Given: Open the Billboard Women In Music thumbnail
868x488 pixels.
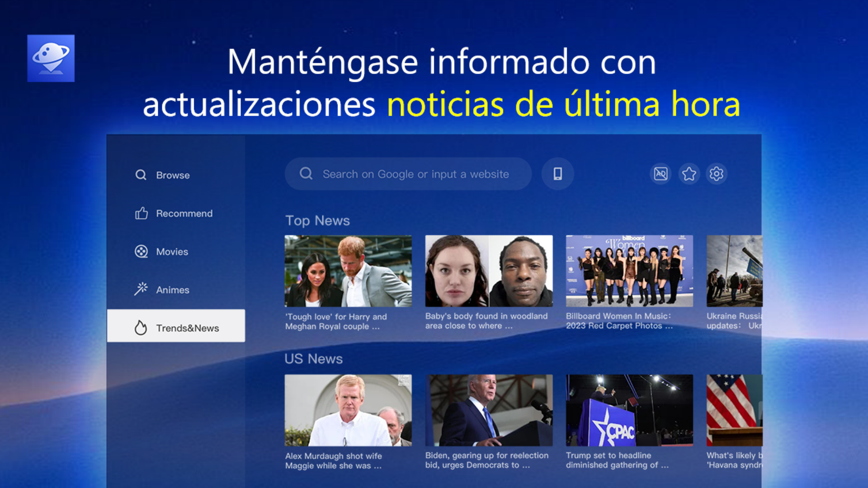Looking at the screenshot, I should [629, 271].
